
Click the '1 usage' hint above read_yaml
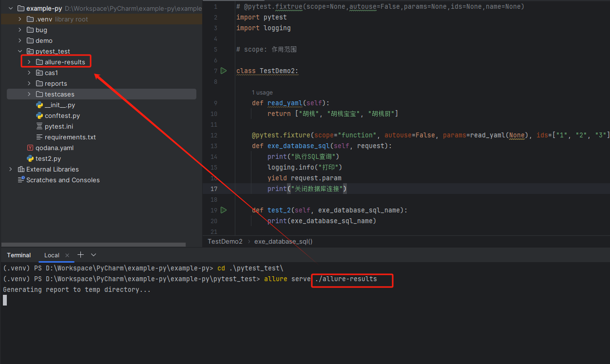point(262,93)
